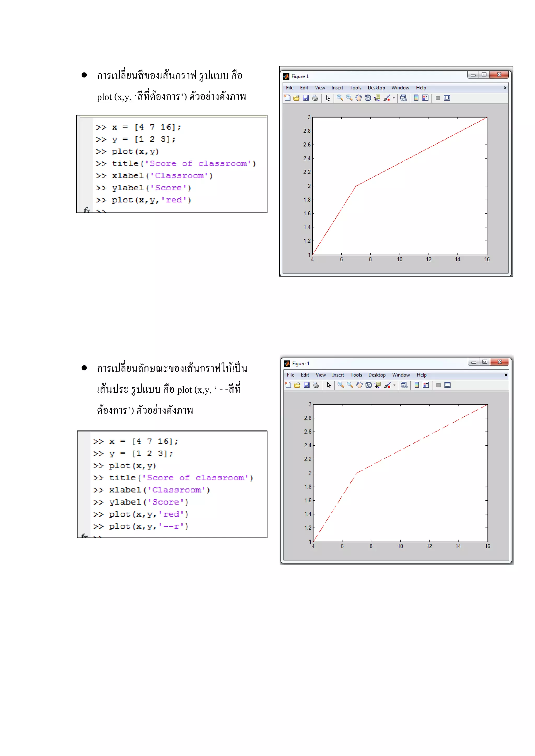The height and width of the screenshot is (756, 535).
Task: Open Brush color dropdown in dashed-line Figure window
Action: pyautogui.click(x=394, y=385)
